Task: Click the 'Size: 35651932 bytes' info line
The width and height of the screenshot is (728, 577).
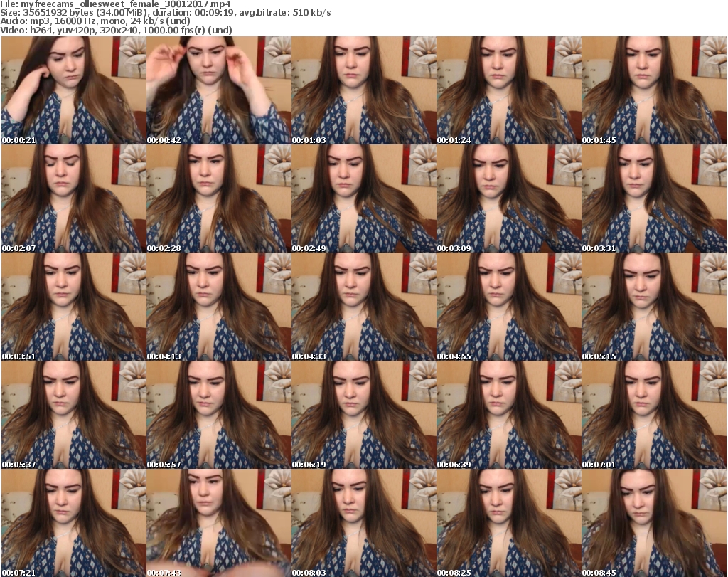Action: coord(166,13)
